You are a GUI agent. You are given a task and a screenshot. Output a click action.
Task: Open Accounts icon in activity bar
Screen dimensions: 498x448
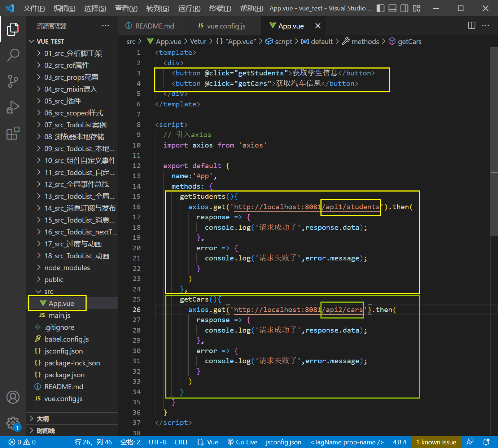point(13,397)
